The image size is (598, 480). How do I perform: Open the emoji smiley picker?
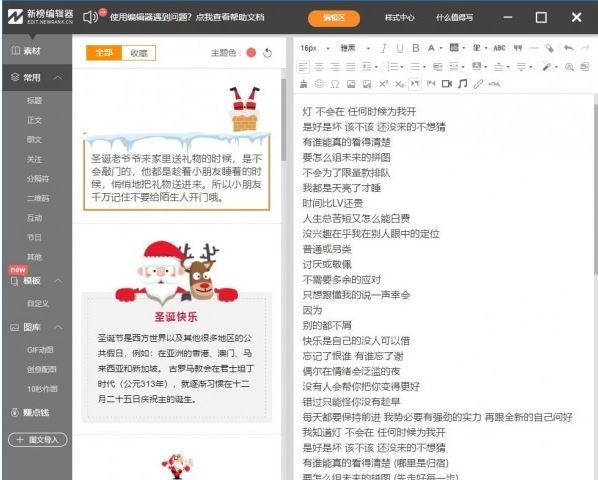319,84
